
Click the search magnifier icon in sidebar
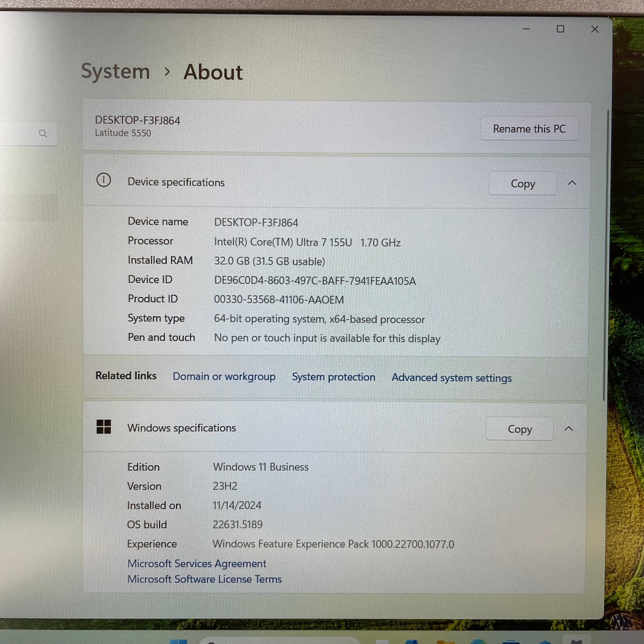[43, 133]
